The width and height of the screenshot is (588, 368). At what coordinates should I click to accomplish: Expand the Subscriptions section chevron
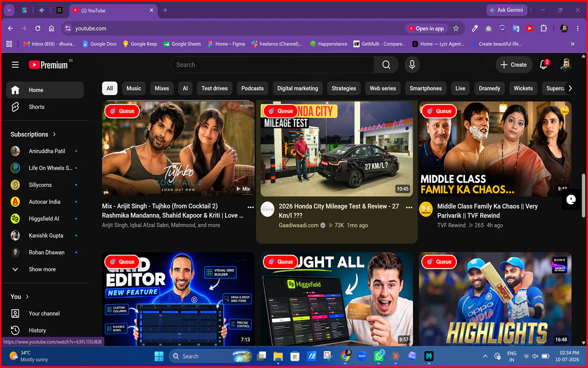(x=54, y=134)
